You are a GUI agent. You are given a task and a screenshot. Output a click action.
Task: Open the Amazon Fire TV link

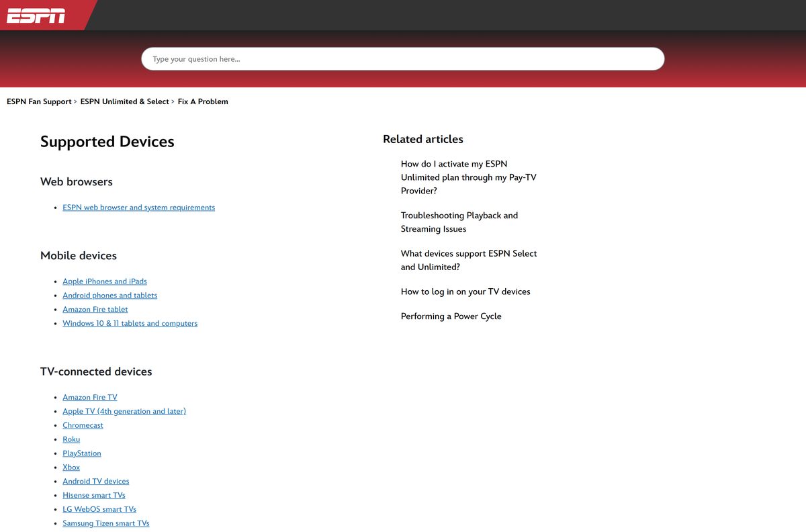[90, 398]
